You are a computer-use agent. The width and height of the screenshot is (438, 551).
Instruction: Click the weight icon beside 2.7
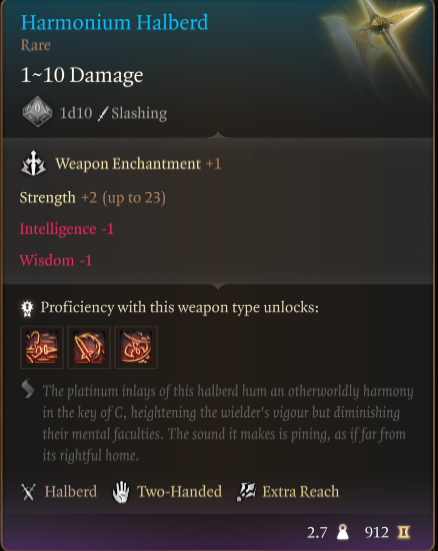click(x=342, y=532)
